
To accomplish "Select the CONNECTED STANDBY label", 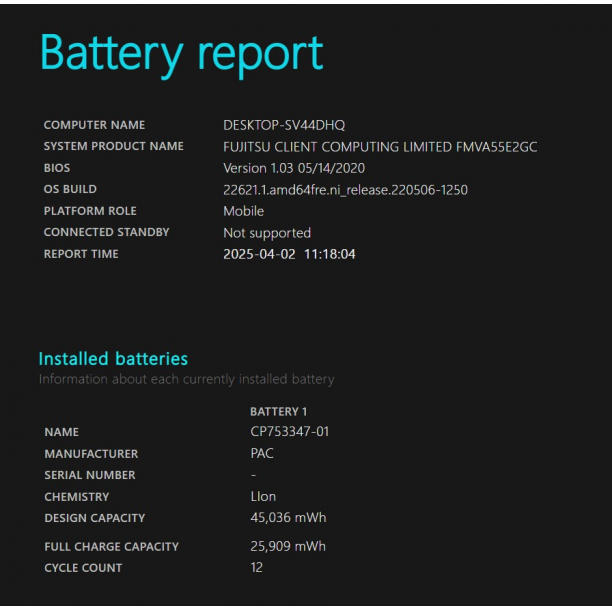I will (107, 232).
